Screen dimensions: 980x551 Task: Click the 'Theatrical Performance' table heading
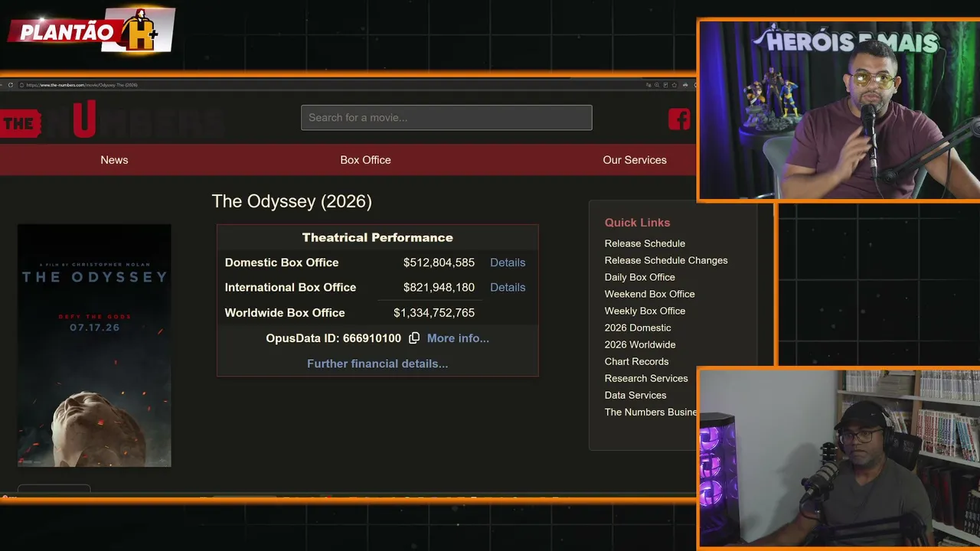coord(377,237)
